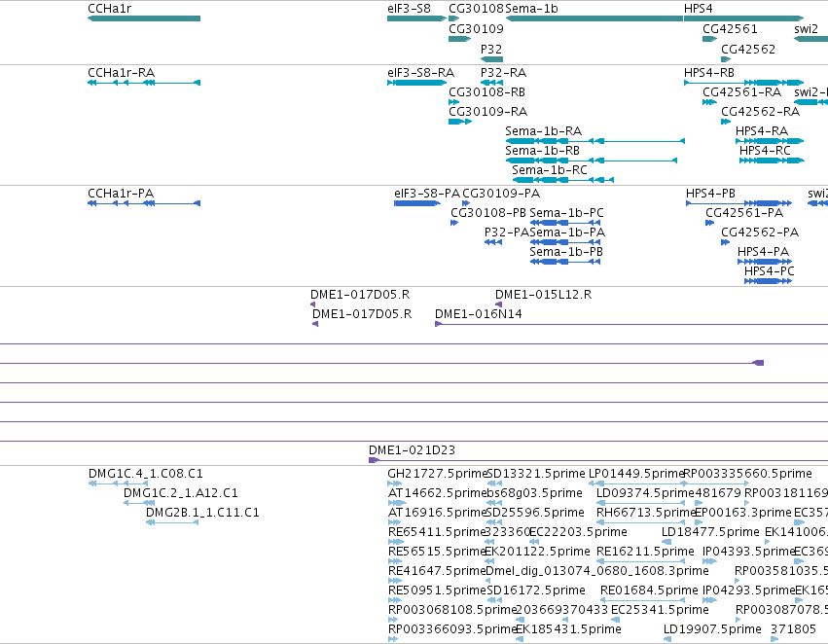Viewport: 828px width, 644px height.
Task: Select the RP003335660.5prime EST label
Action: [747, 474]
